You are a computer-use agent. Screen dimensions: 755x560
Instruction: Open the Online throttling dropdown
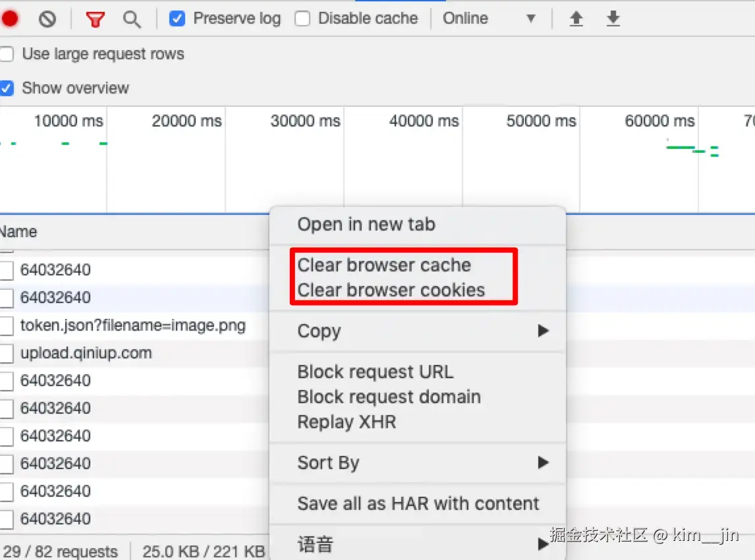(489, 18)
